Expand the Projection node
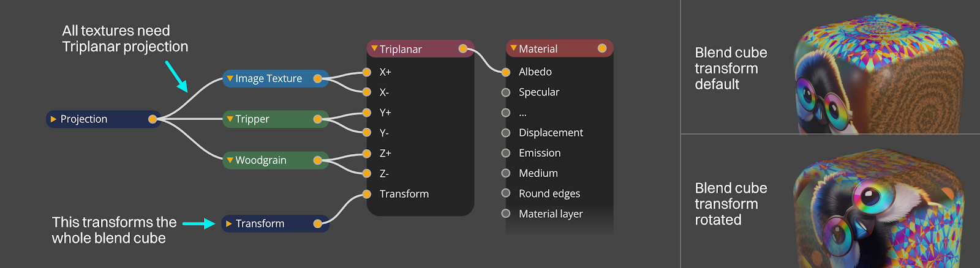Screen dimensions: 980x268 click(54, 119)
